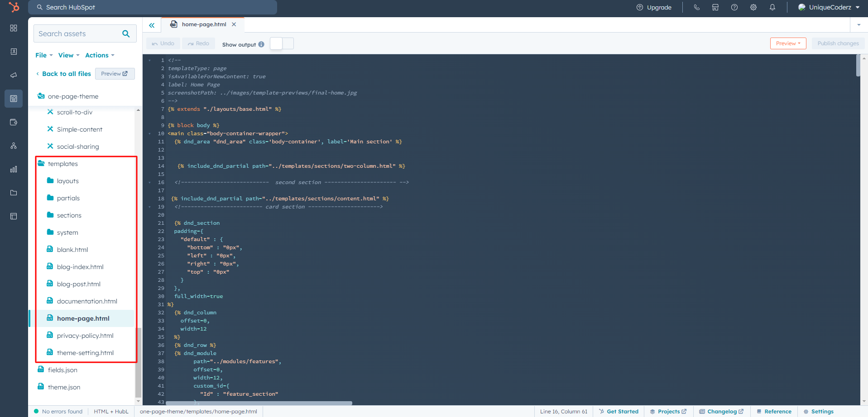Open the marketplace icon in top bar
Viewport: 868px width, 417px height.
[715, 7]
